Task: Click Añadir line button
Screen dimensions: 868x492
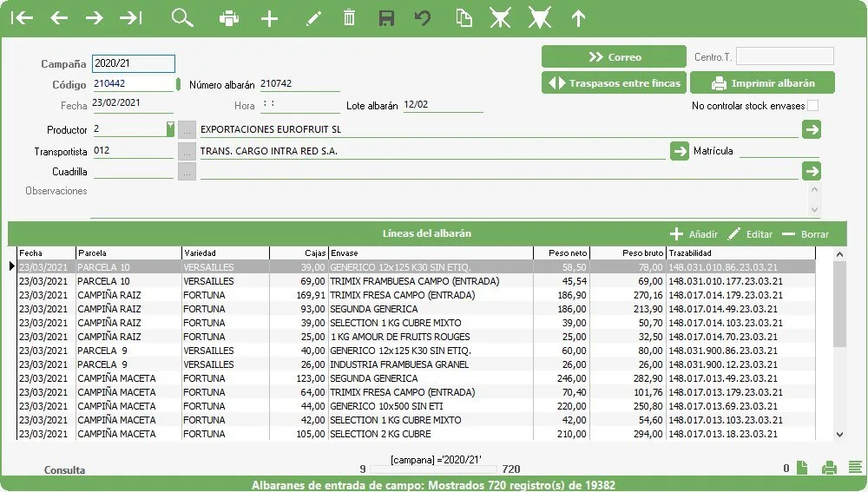Action: pyautogui.click(x=694, y=234)
